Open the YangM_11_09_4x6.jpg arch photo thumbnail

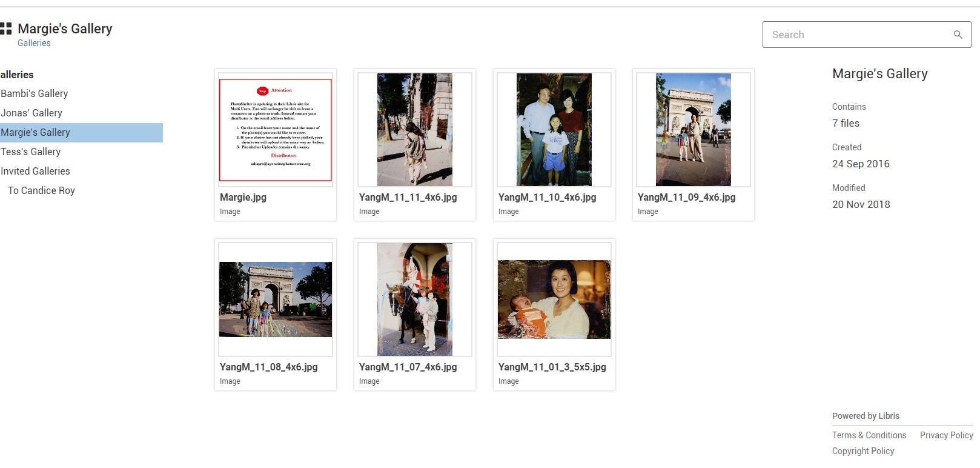tap(694, 130)
